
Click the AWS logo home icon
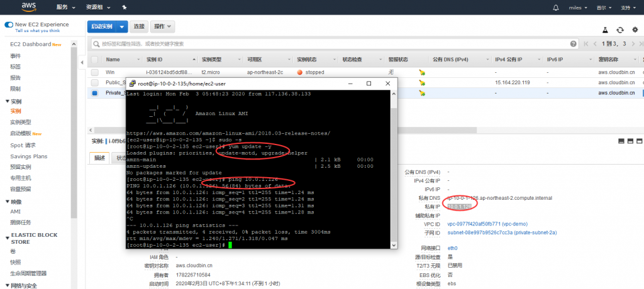pyautogui.click(x=30, y=8)
